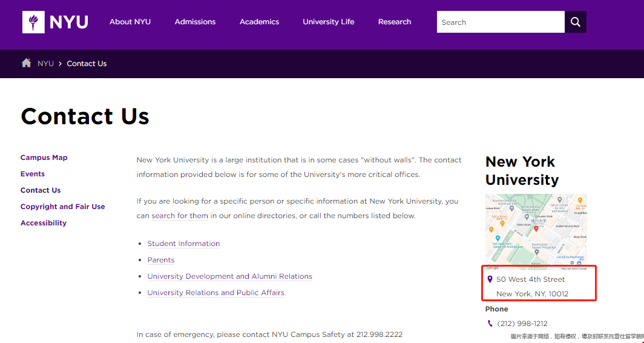Click the phone handset icon

(490, 324)
